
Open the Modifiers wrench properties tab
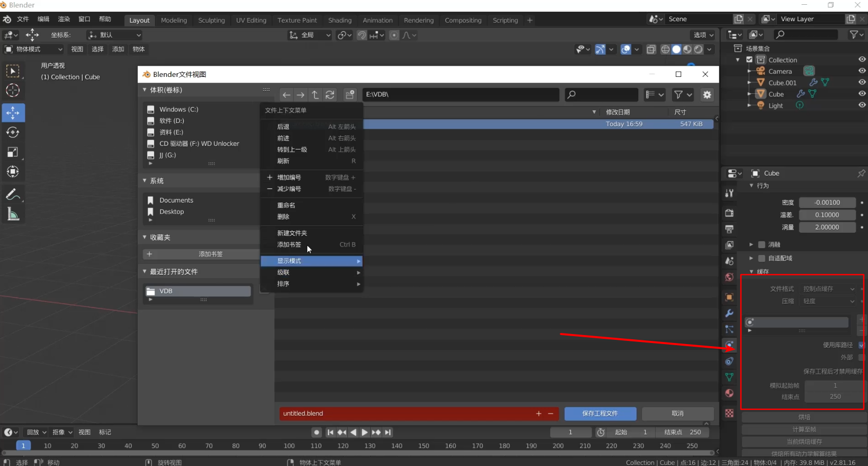[x=729, y=313]
